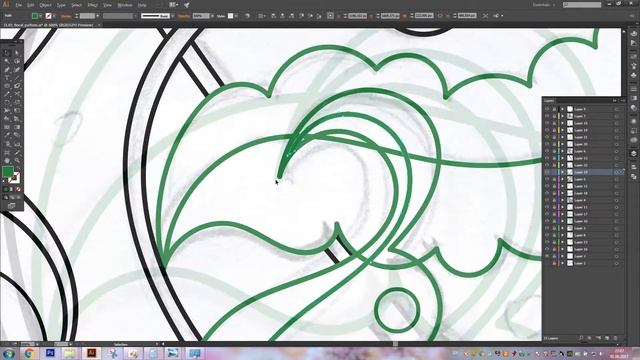Choose the Blend tool
The image size is (640, 360).
[17, 135]
